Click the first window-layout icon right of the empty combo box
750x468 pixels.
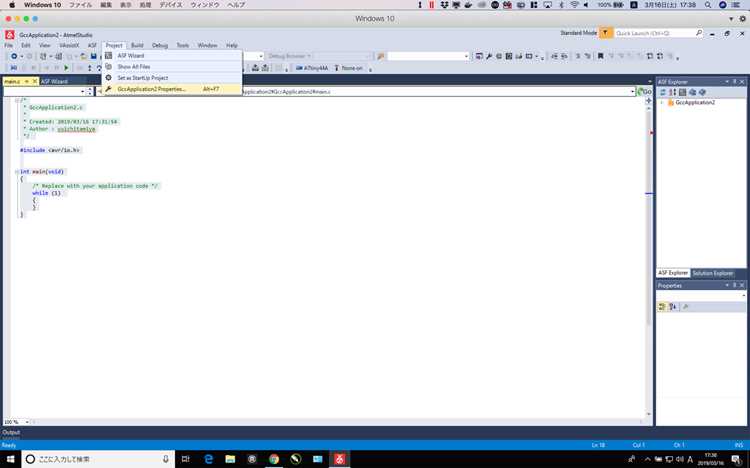[x=479, y=56]
